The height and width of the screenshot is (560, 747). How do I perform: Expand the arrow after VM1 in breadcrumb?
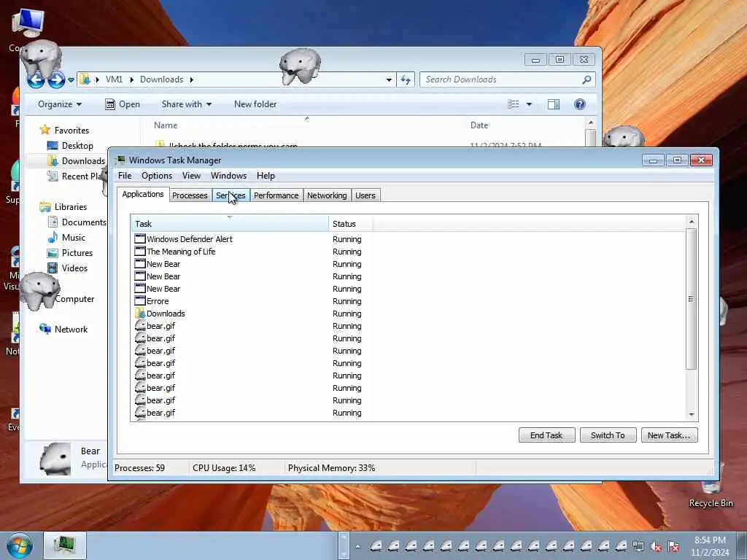click(x=131, y=79)
